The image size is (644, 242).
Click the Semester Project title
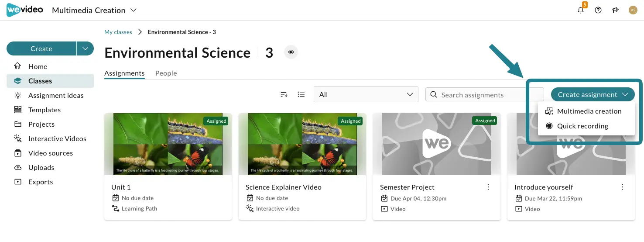coord(407,187)
